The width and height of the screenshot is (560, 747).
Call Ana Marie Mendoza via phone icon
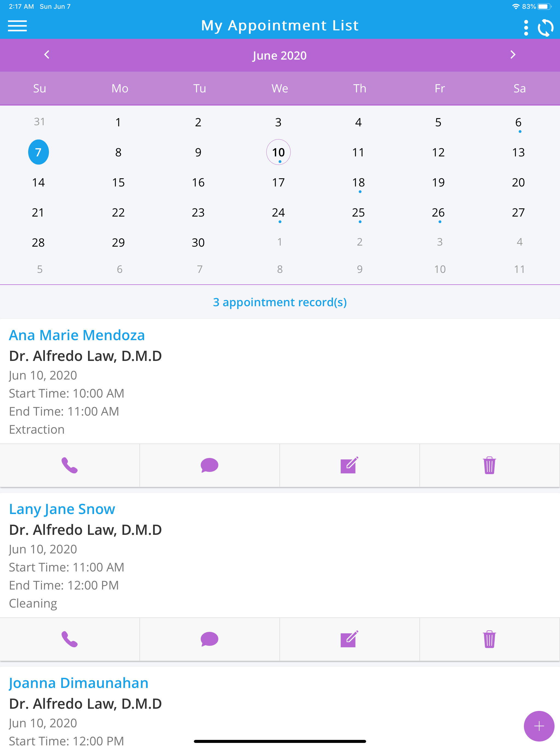click(69, 465)
